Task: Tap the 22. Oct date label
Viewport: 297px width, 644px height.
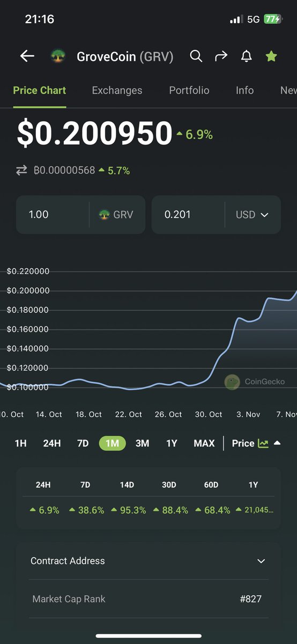Action: click(x=129, y=414)
